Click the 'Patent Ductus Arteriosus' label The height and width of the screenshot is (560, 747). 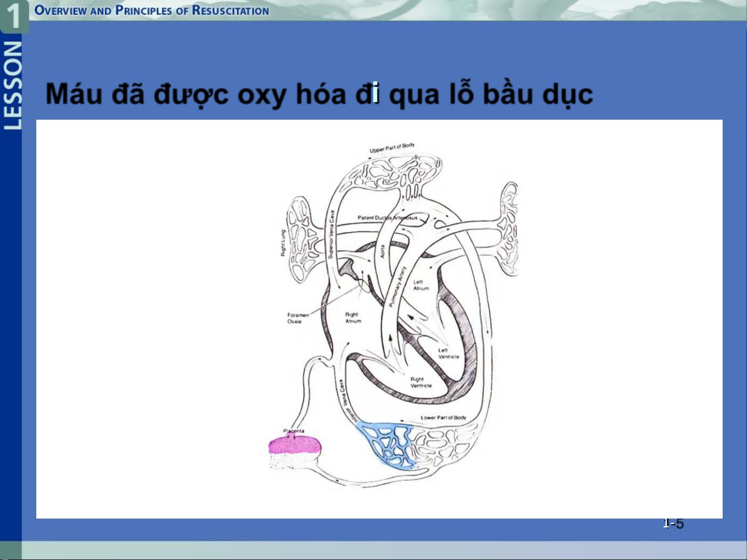coord(387,218)
